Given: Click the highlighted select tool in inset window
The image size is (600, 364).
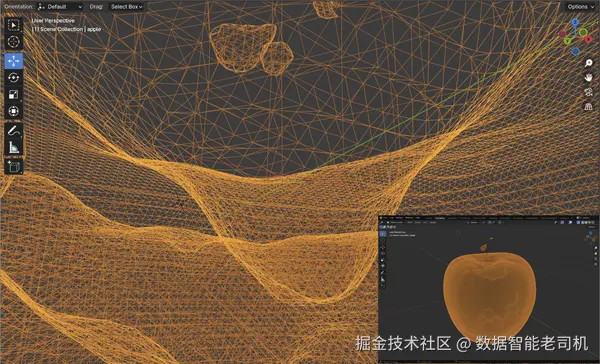Looking at the screenshot, I should (x=383, y=233).
